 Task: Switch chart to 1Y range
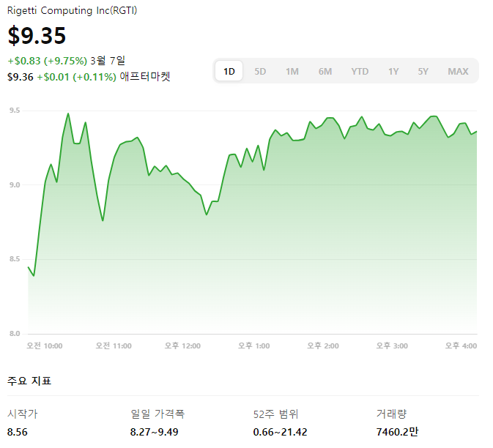[x=393, y=71]
